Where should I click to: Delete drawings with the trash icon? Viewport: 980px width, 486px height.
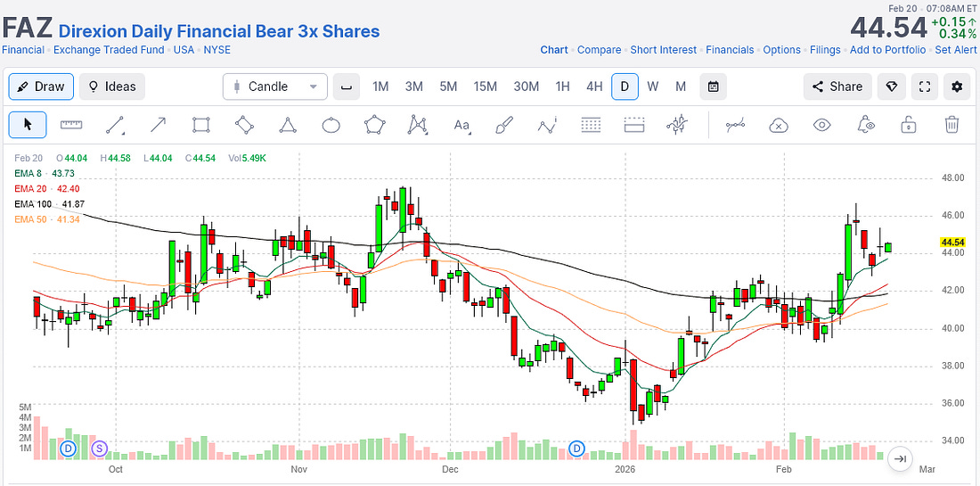click(x=951, y=125)
